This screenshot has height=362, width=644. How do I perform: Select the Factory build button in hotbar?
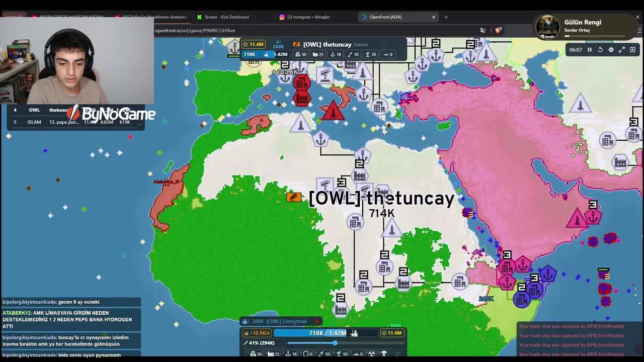273,354
